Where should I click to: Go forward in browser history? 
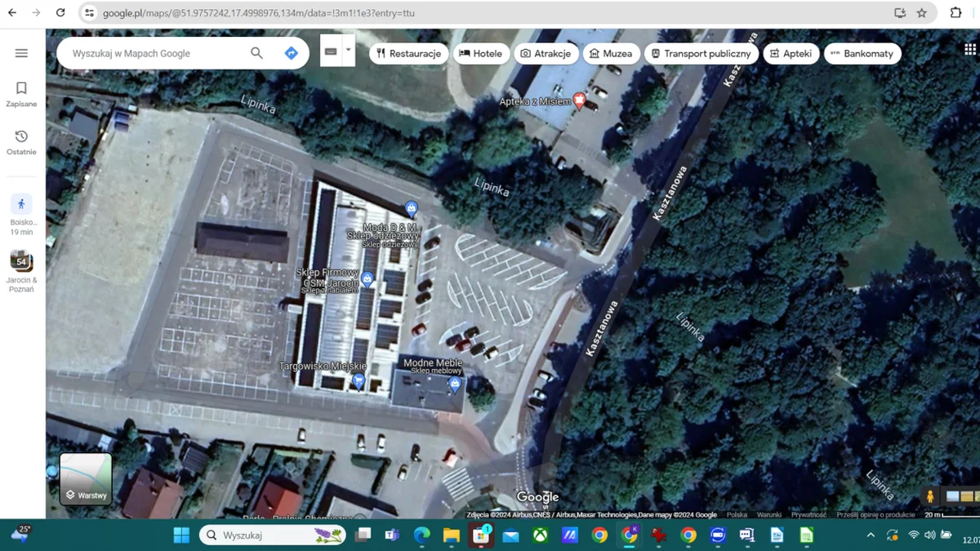36,13
